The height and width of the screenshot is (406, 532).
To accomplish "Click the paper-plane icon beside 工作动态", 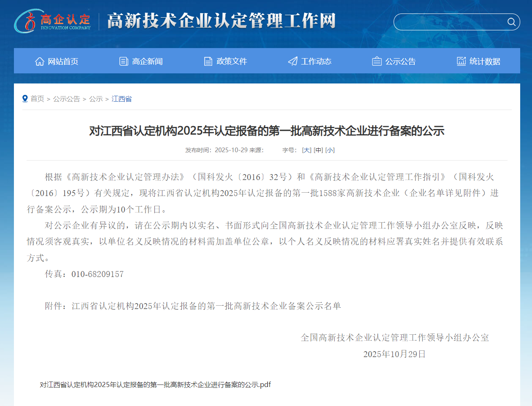I will point(292,61).
